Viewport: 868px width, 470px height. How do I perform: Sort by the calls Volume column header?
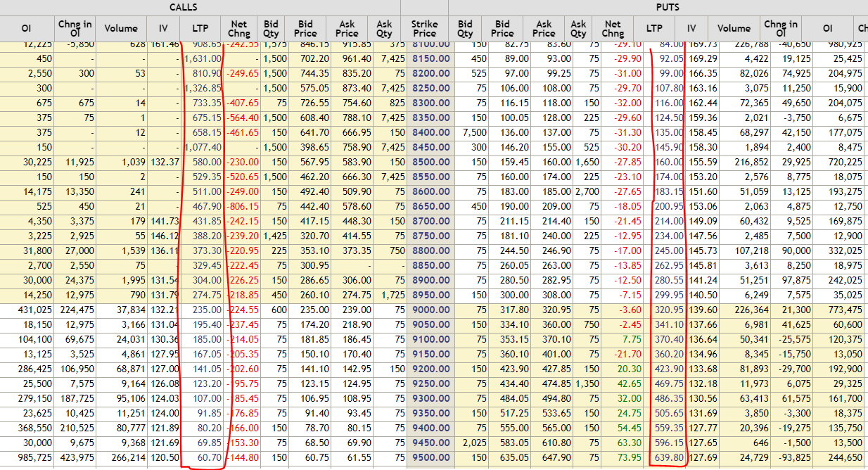point(120,29)
